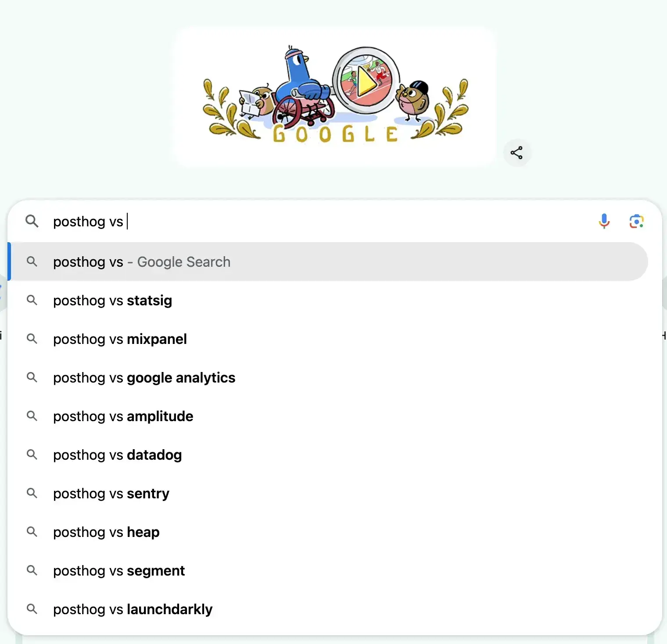Play the Google Doodle animation

point(366,80)
